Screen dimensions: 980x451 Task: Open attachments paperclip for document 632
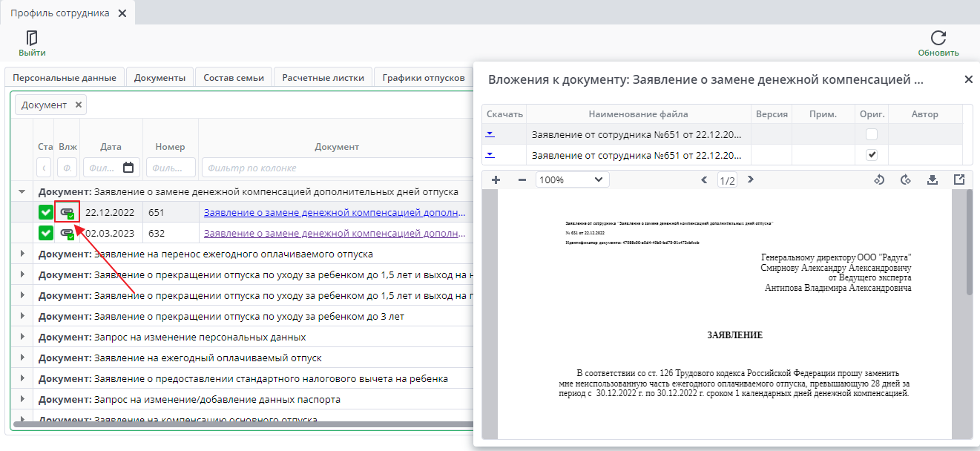tap(68, 233)
